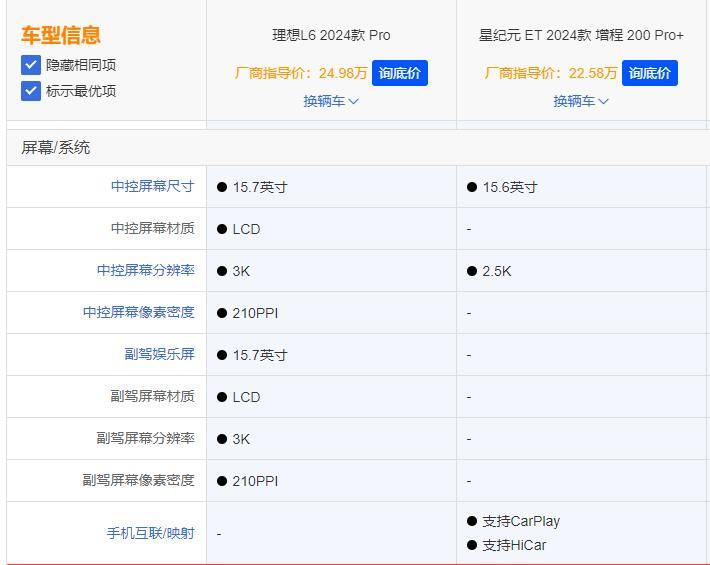The width and height of the screenshot is (710, 565).
Task: Click 询底价 button for 星纪元 ET
Action: (x=650, y=73)
